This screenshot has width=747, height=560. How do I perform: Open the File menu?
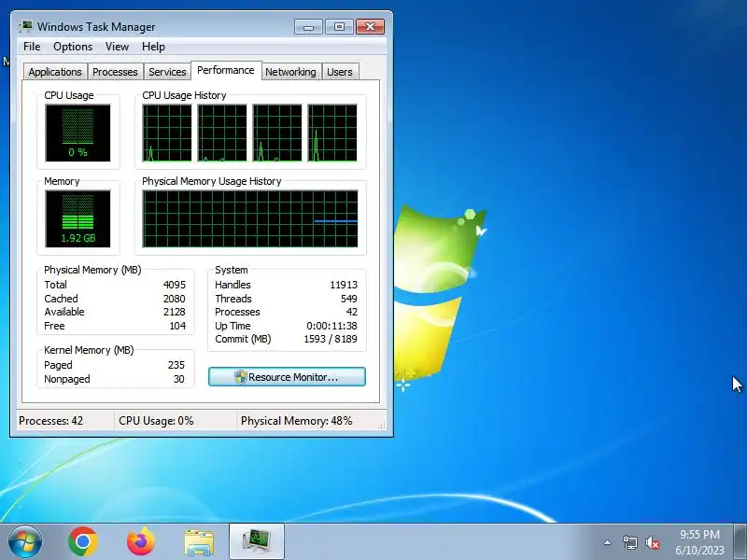(32, 47)
